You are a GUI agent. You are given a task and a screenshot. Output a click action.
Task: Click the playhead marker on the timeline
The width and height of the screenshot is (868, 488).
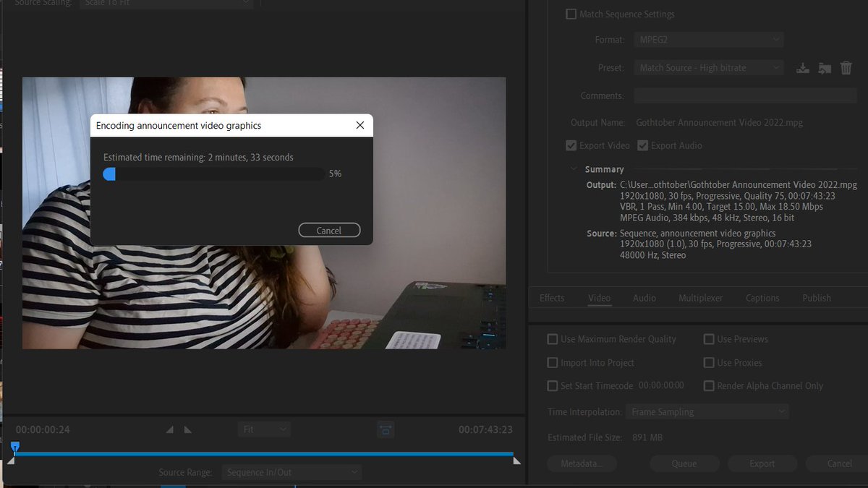click(x=14, y=448)
